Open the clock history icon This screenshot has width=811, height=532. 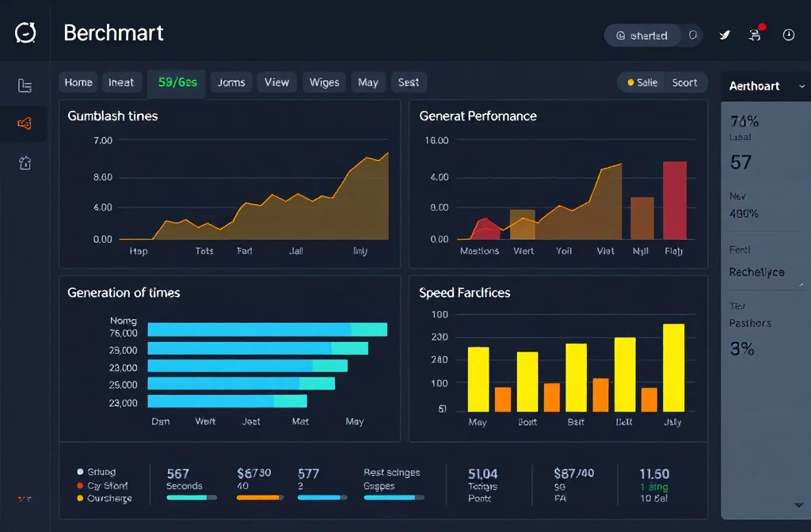click(788, 35)
